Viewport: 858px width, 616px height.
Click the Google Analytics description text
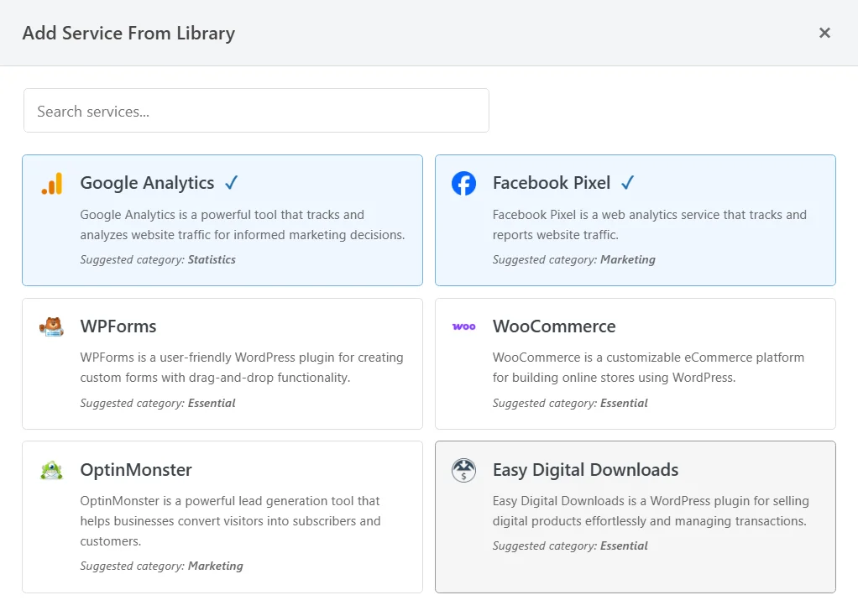(243, 225)
